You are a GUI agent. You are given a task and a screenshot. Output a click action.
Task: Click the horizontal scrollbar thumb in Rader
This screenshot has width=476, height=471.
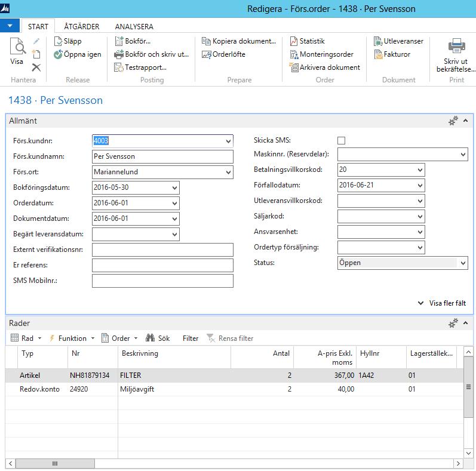coord(55,463)
